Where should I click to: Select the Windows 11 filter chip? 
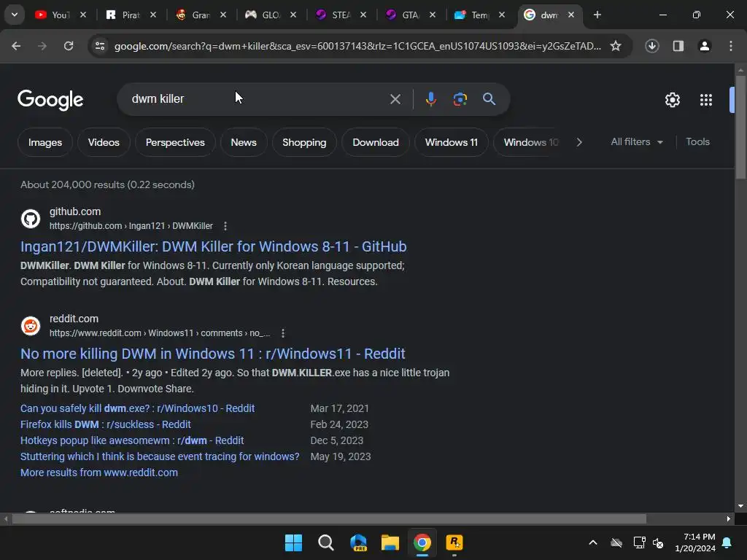(451, 142)
